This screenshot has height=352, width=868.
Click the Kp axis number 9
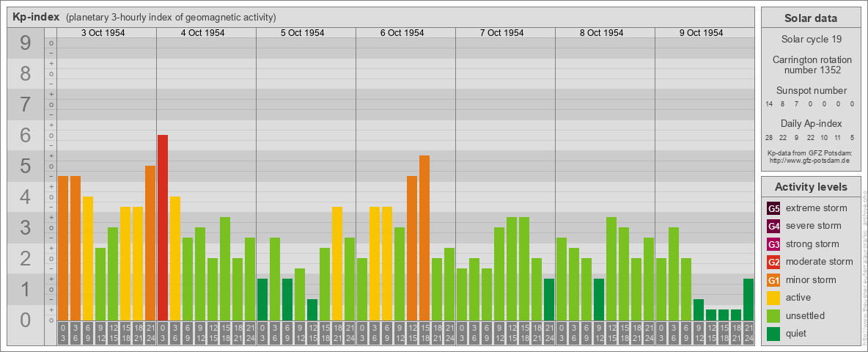(26, 43)
